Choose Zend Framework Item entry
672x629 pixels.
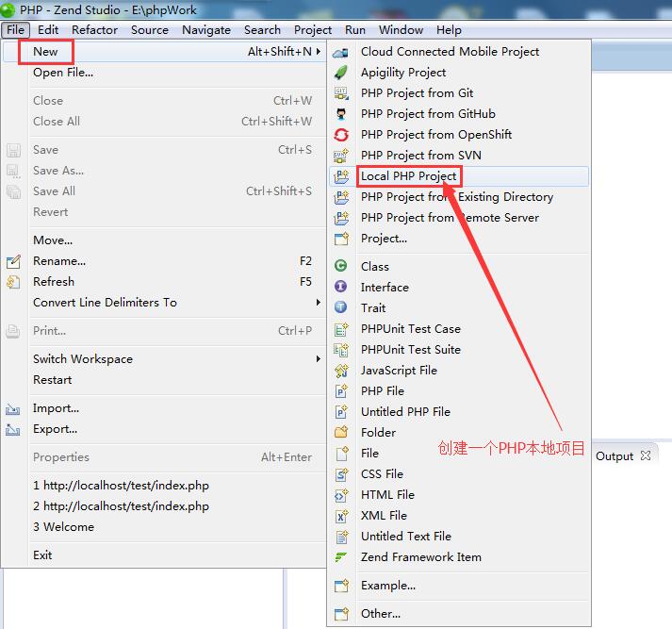459,557
